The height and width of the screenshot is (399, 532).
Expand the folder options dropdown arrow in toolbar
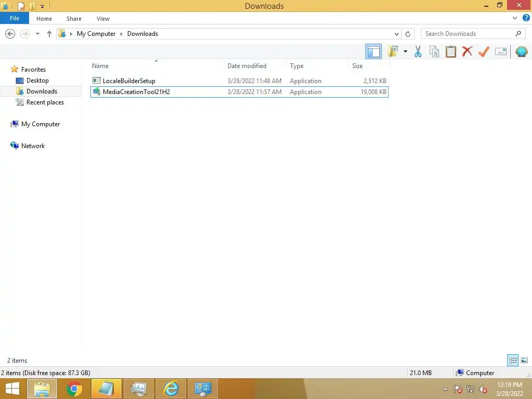coord(405,51)
